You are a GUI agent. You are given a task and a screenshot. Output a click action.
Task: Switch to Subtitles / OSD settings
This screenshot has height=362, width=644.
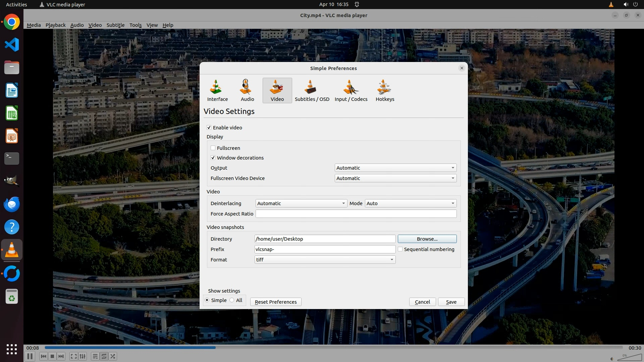click(x=312, y=90)
